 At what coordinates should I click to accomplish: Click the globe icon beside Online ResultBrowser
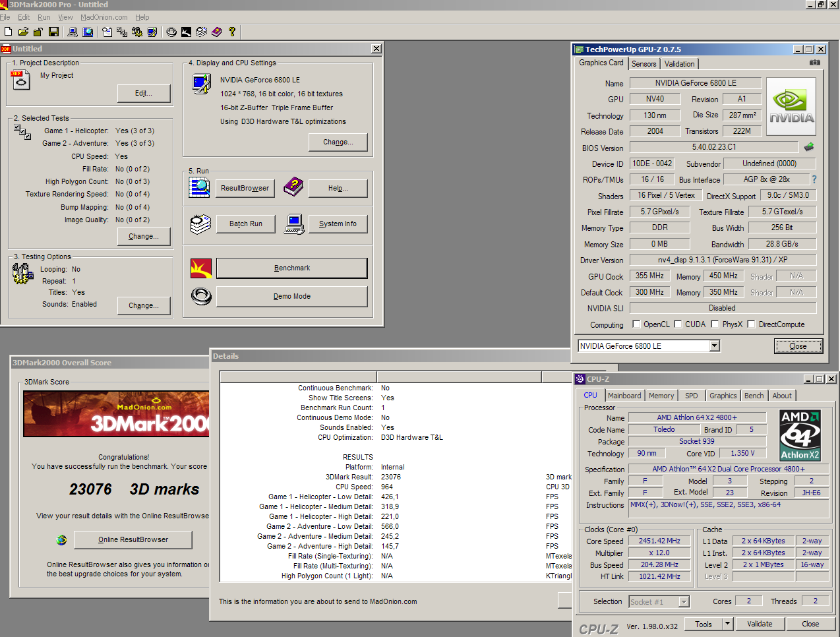(61, 540)
